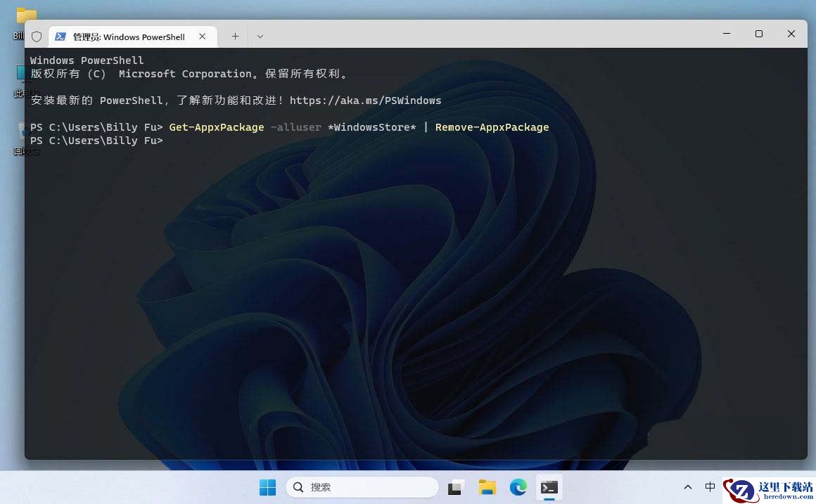This screenshot has height=504, width=816.
Task: Launch Microsoft Edge from the taskbar
Action: click(518, 487)
